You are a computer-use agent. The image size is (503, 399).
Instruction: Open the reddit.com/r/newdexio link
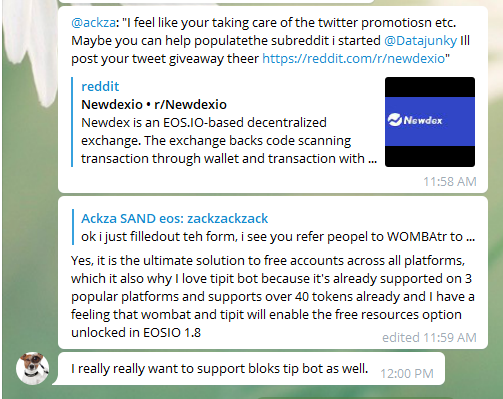(x=354, y=58)
